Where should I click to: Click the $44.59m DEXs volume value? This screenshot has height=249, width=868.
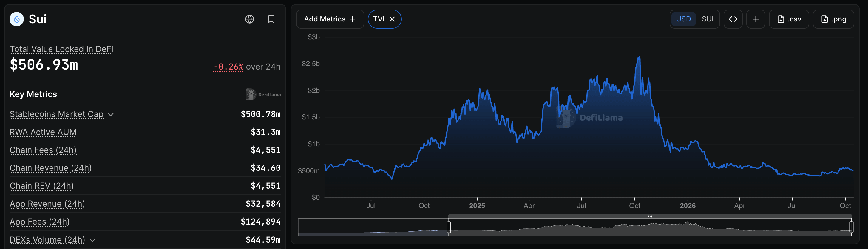(x=263, y=240)
